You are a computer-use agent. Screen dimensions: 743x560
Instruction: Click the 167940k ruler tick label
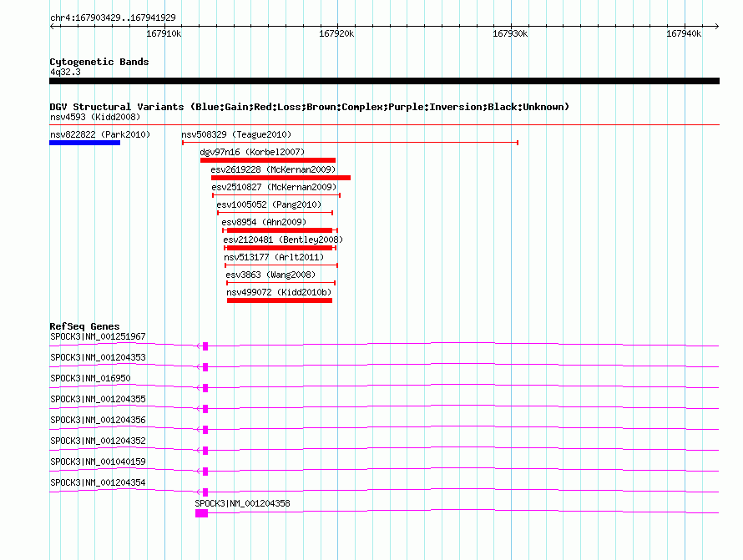coord(684,33)
